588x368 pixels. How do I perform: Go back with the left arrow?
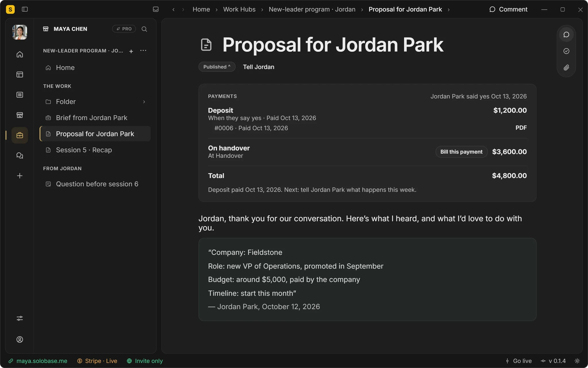(x=173, y=9)
